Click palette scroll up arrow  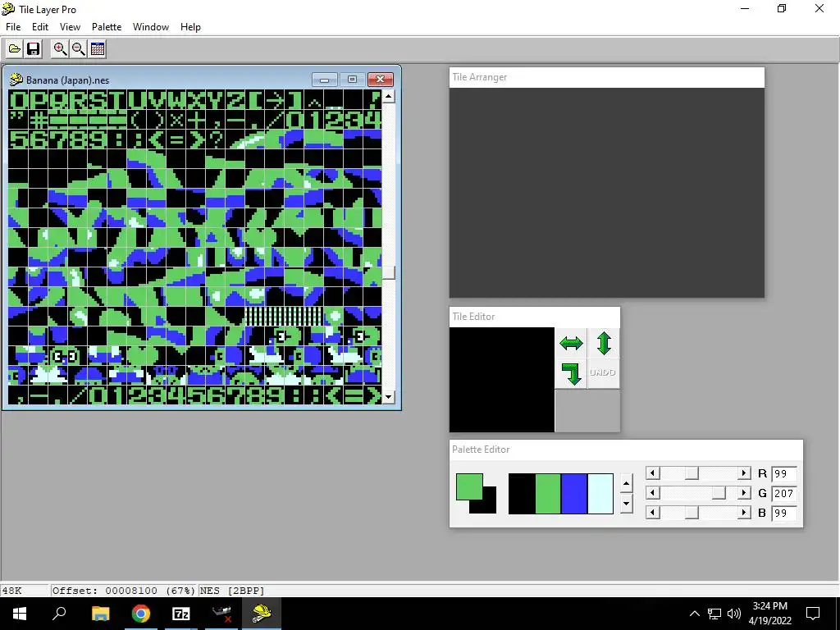tap(626, 483)
